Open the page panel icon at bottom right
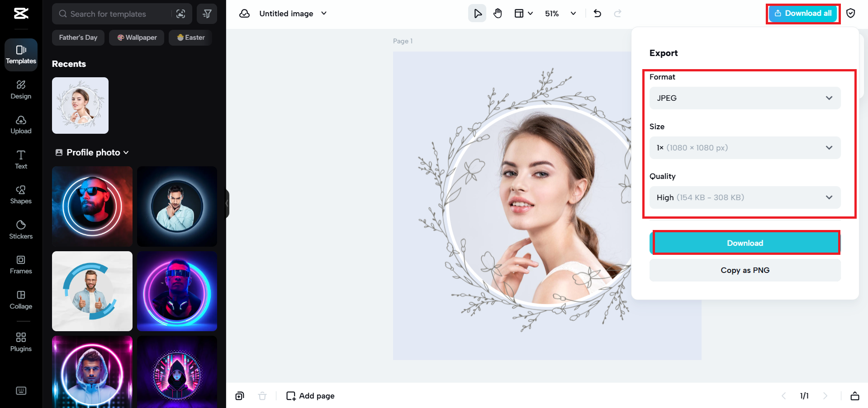This screenshot has height=408, width=868. [x=855, y=396]
